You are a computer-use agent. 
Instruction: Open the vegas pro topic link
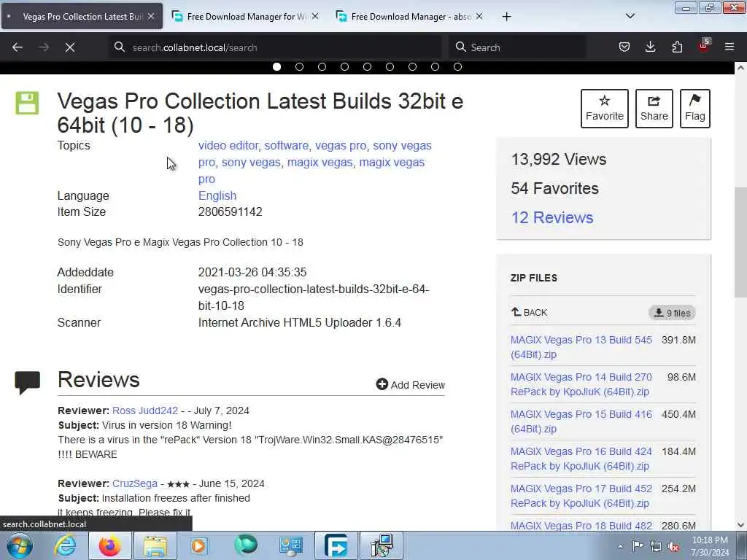point(341,145)
